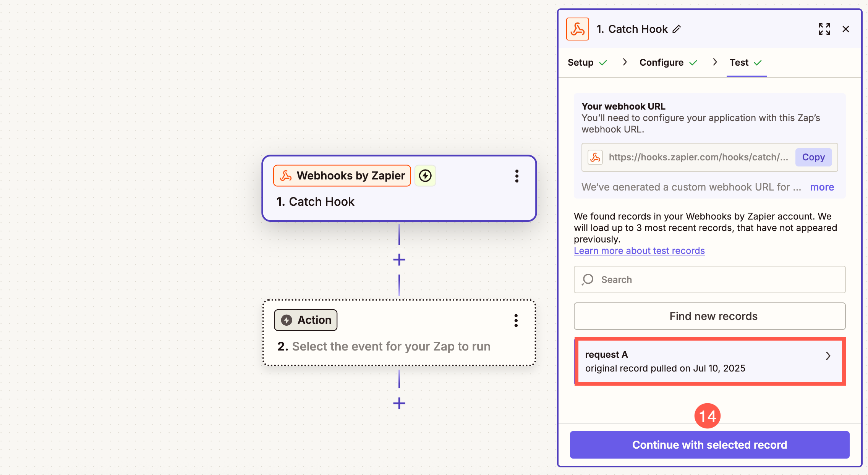This screenshot has height=475, width=868.
Task: Expand the request A record chevron
Action: (x=828, y=356)
